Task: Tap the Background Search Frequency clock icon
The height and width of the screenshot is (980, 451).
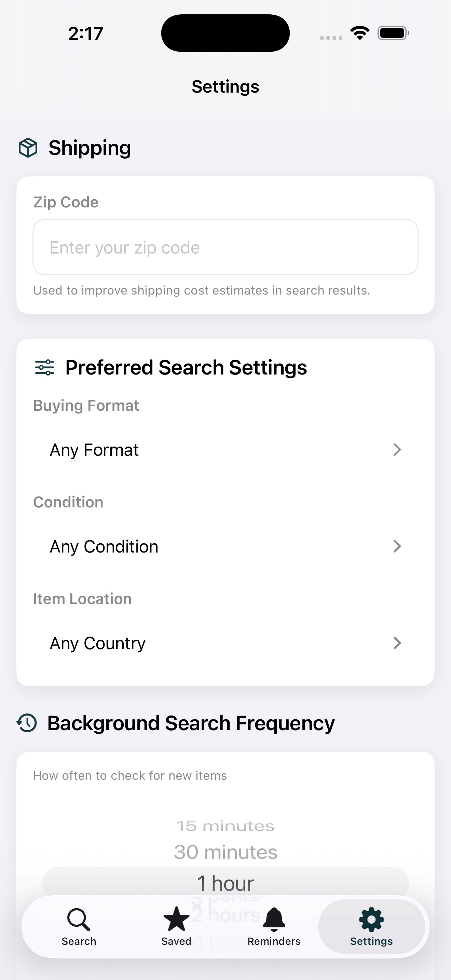Action: pos(27,723)
